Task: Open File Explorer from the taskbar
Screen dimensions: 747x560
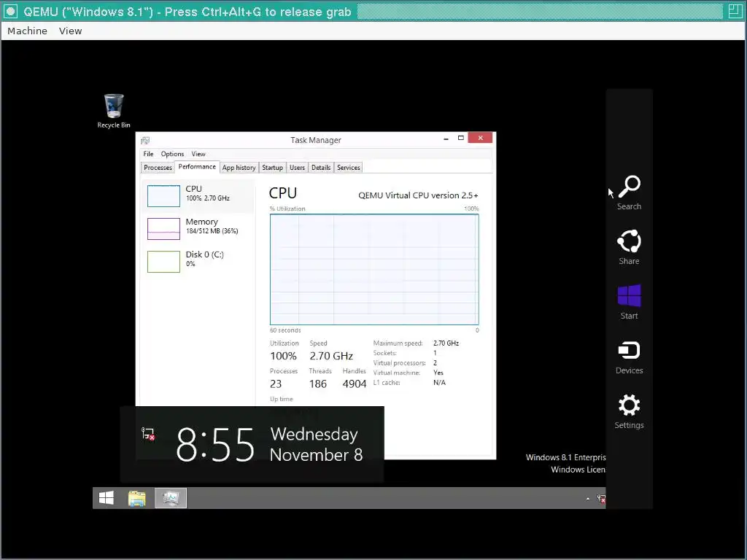Action: point(137,498)
